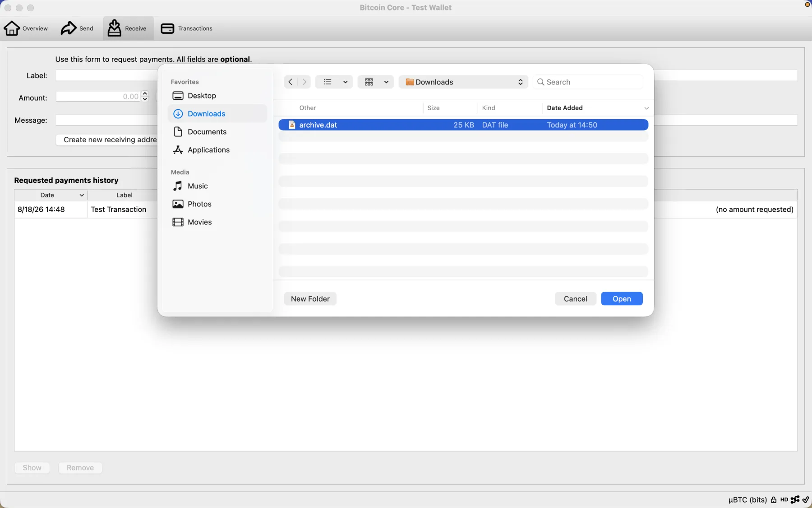
Task: Open the view mode dropdown chevron
Action: pyautogui.click(x=345, y=82)
